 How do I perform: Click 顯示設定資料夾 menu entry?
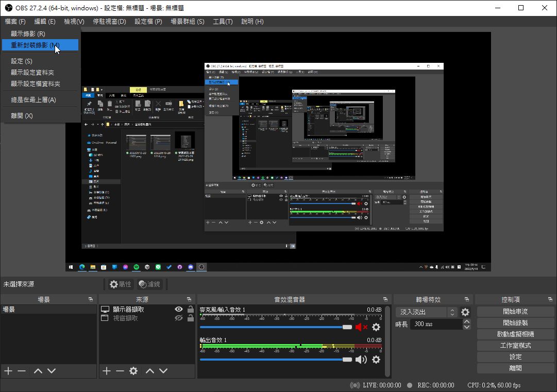tap(40, 73)
